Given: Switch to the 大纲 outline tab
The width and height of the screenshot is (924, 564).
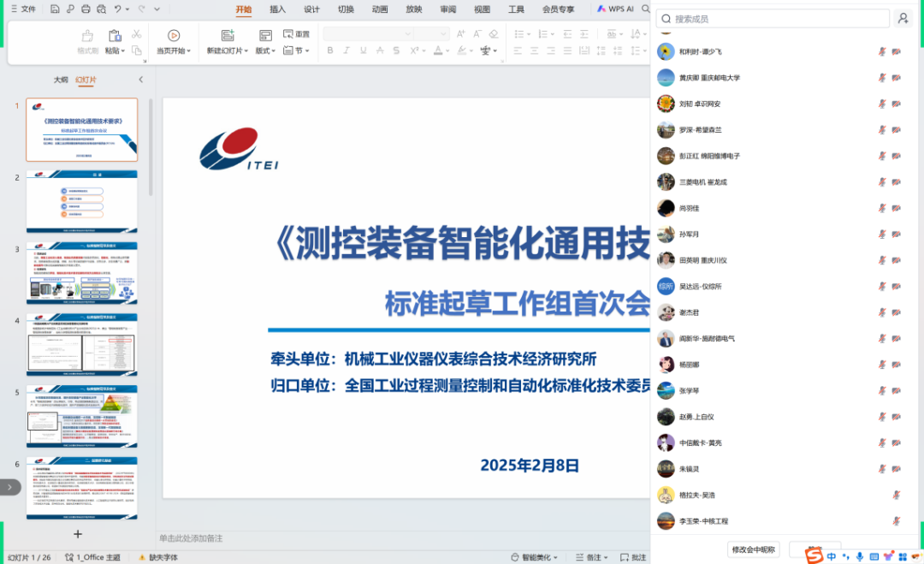Looking at the screenshot, I should point(61,80).
